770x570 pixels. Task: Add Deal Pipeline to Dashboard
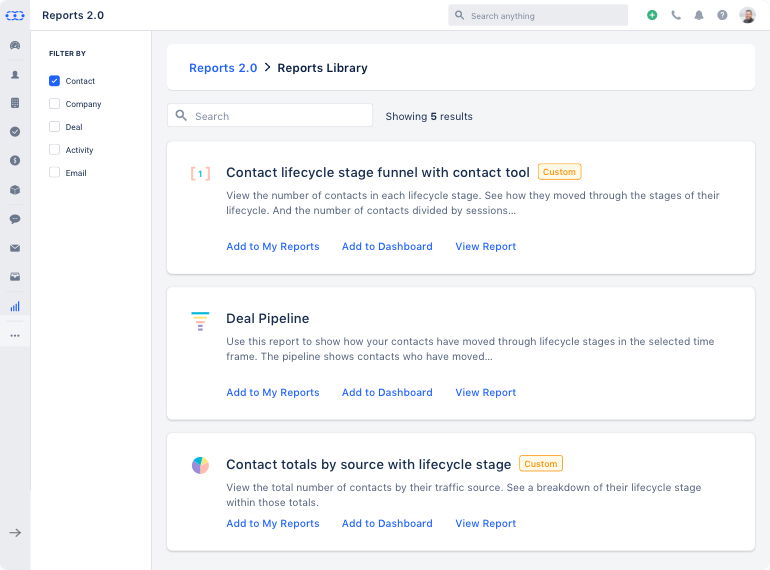tap(387, 392)
